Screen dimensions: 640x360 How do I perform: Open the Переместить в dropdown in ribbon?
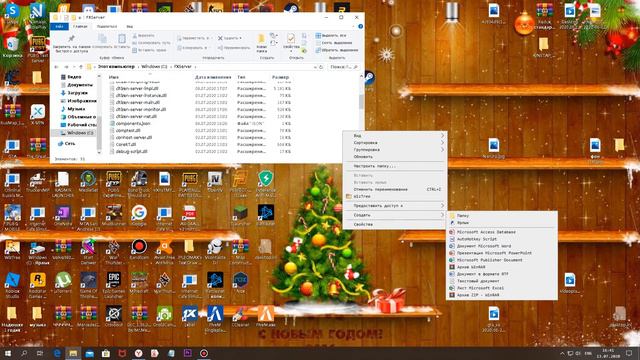tap(195, 38)
